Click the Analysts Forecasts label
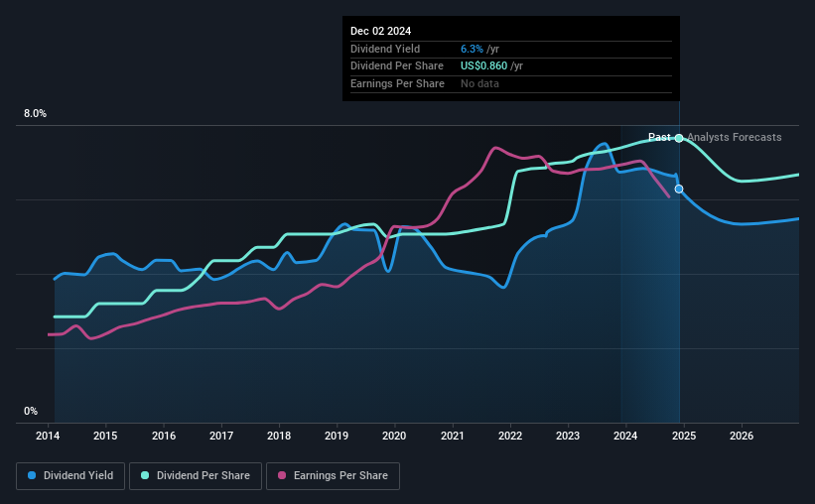This screenshot has height=504, width=815. coord(734,137)
